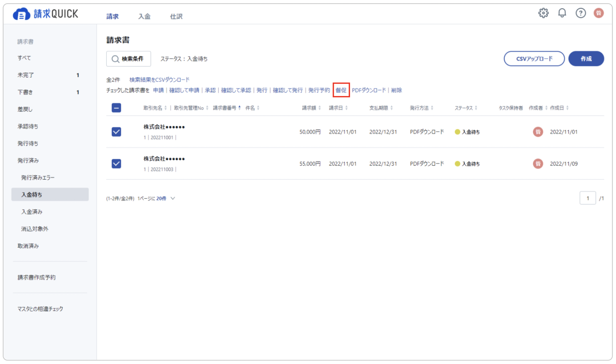Click the 確認して承認 link
616x364 pixels.
pyautogui.click(x=236, y=90)
